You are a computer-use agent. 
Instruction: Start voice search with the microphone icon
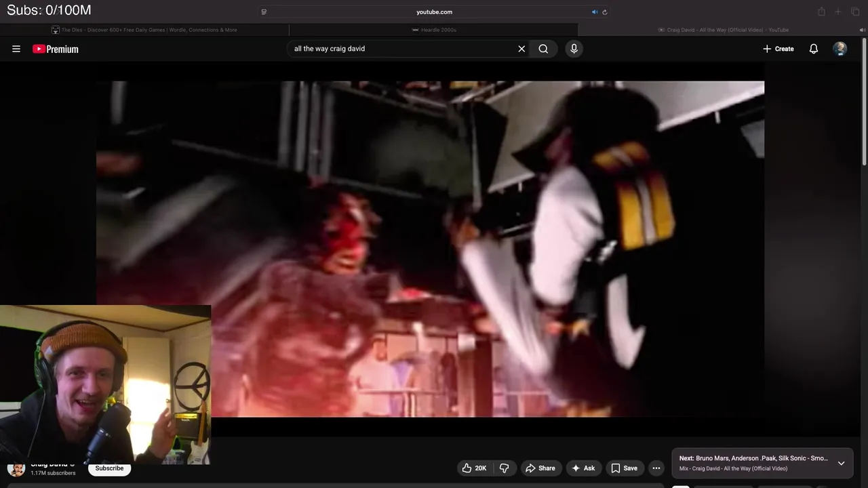574,49
